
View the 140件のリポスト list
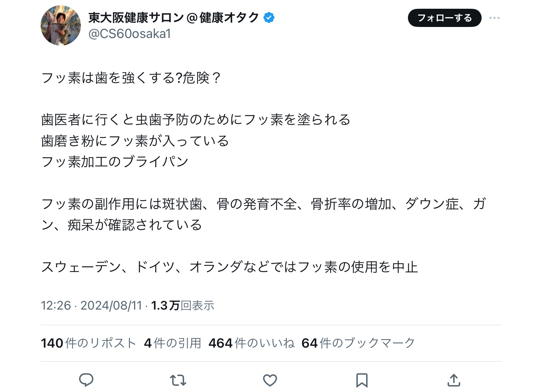tap(88, 343)
